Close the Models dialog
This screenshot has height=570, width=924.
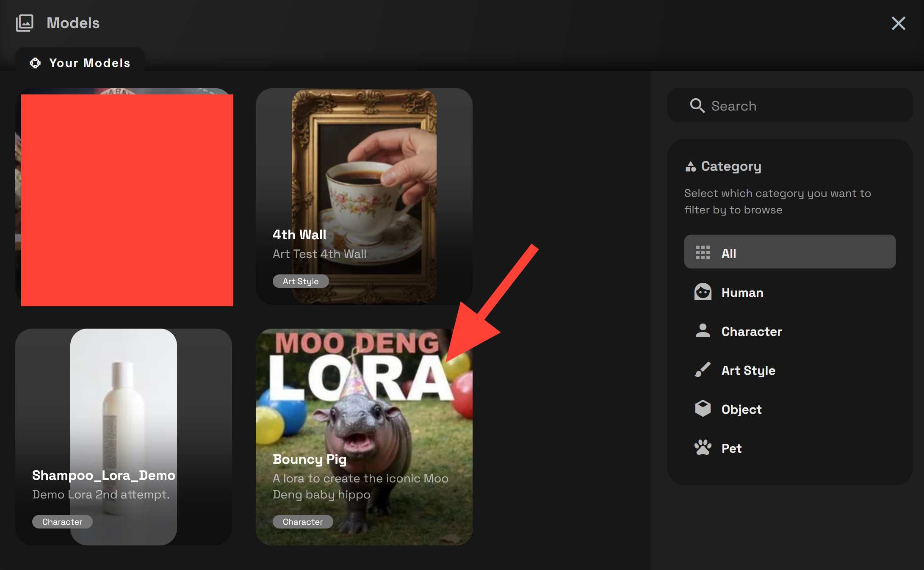pos(898,23)
